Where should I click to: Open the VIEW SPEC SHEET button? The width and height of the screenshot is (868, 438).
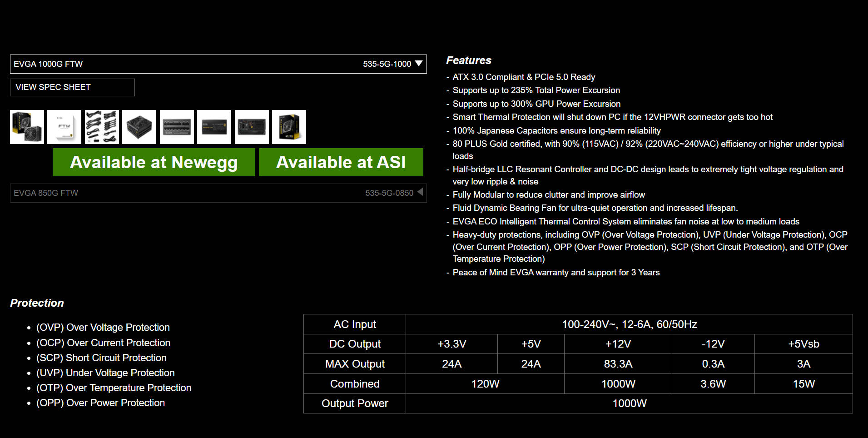point(72,87)
